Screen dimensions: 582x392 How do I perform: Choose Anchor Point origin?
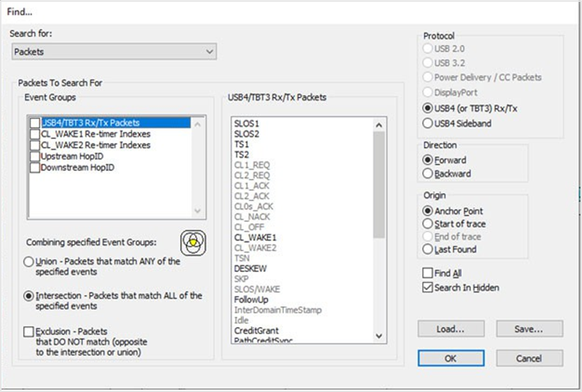[x=427, y=211]
